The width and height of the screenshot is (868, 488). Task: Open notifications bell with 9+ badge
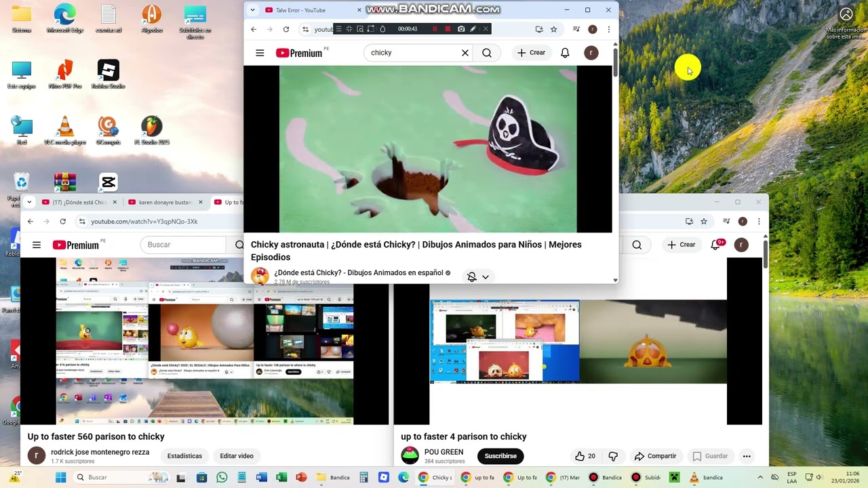pyautogui.click(x=715, y=245)
